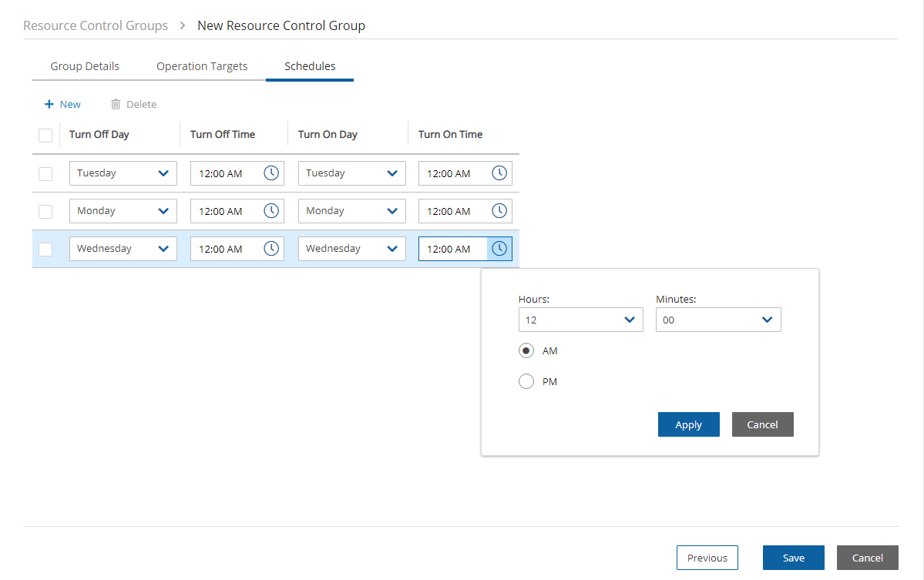The height and width of the screenshot is (580, 924).
Task: Open time picker for Monday Turn On Time
Action: [499, 211]
